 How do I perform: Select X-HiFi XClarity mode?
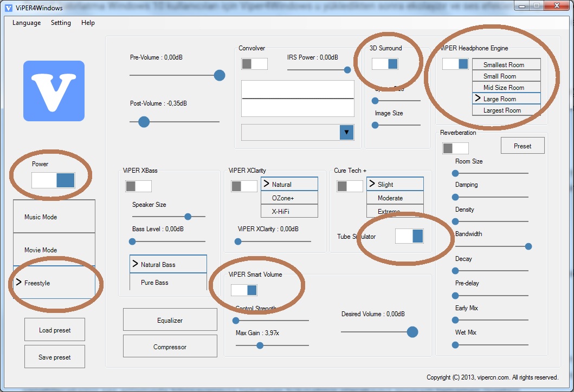tap(289, 211)
